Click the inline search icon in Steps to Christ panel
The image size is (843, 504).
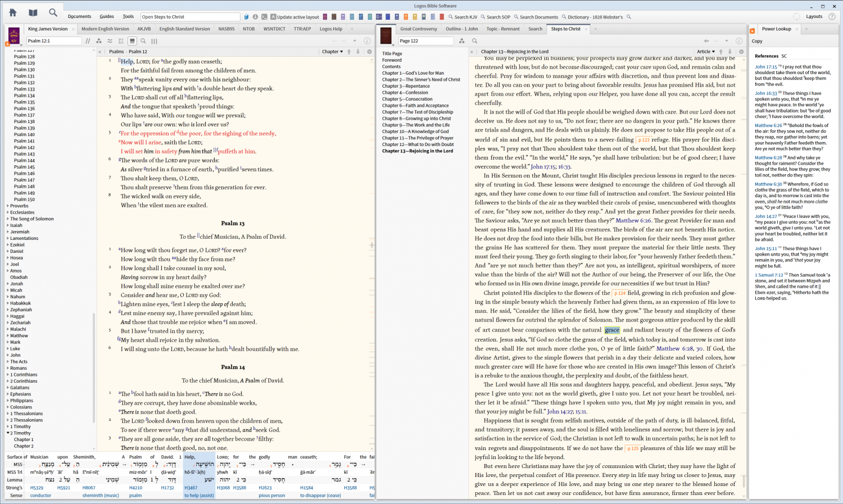pos(474,41)
